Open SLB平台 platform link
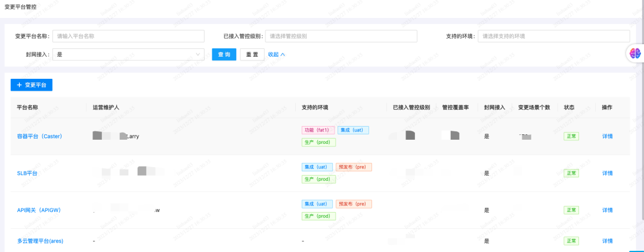Viewport: 644px width, 252px height. [27, 173]
